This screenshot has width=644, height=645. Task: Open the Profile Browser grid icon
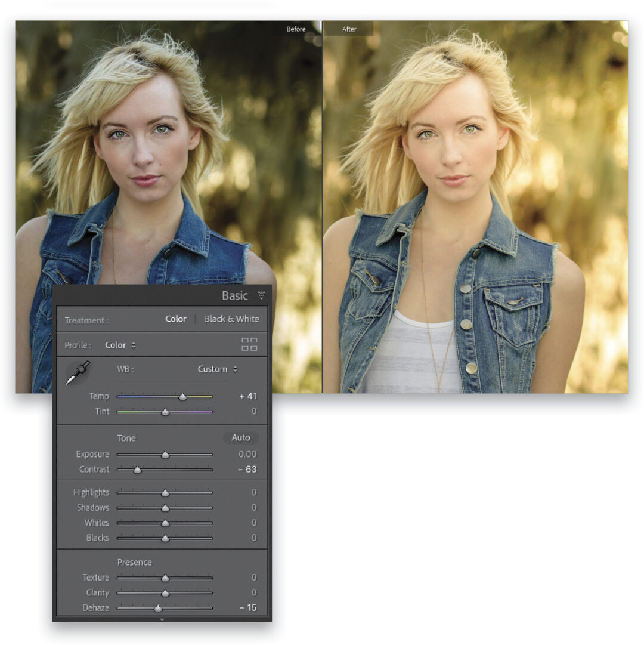[x=249, y=345]
